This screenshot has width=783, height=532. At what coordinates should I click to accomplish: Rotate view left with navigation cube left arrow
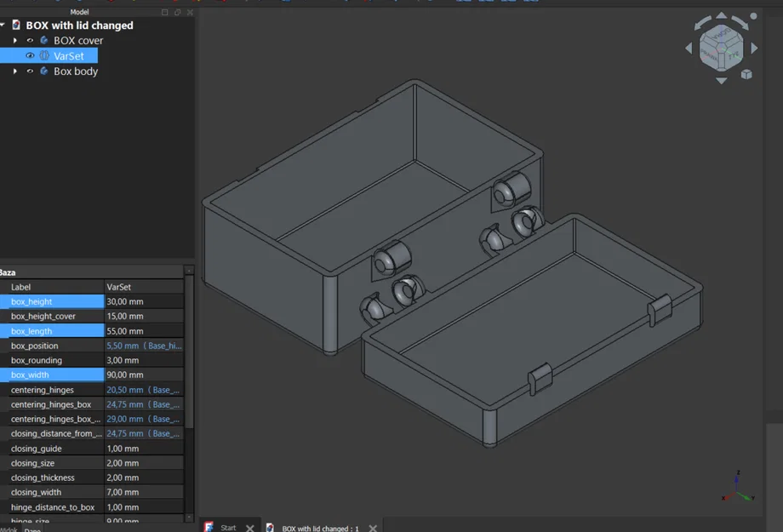point(689,48)
